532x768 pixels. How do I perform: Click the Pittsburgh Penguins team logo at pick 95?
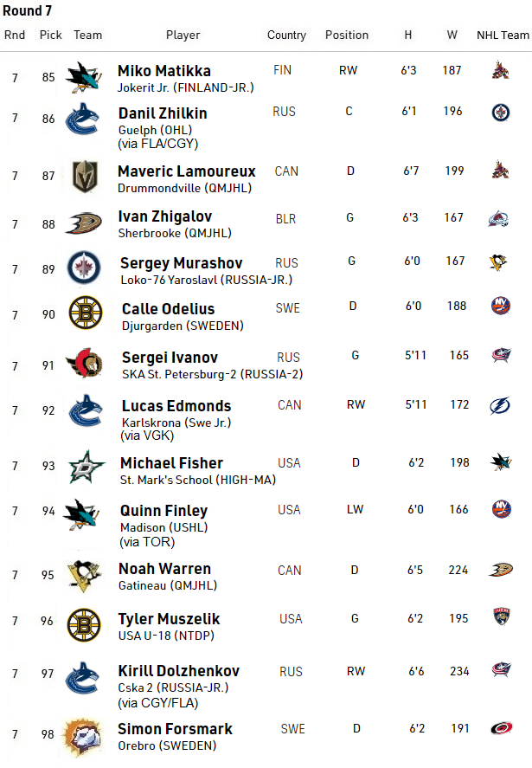coord(85,574)
